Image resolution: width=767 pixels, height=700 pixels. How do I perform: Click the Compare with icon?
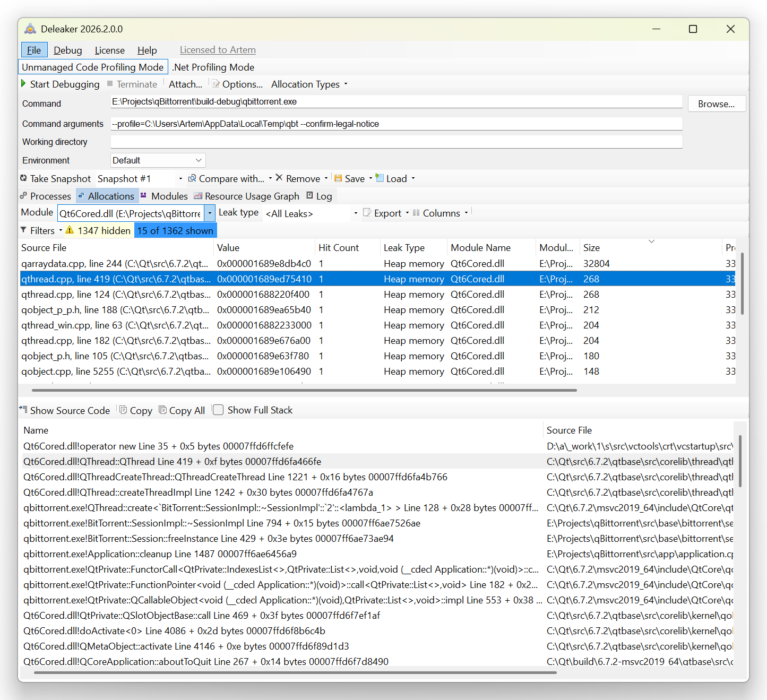(x=192, y=178)
